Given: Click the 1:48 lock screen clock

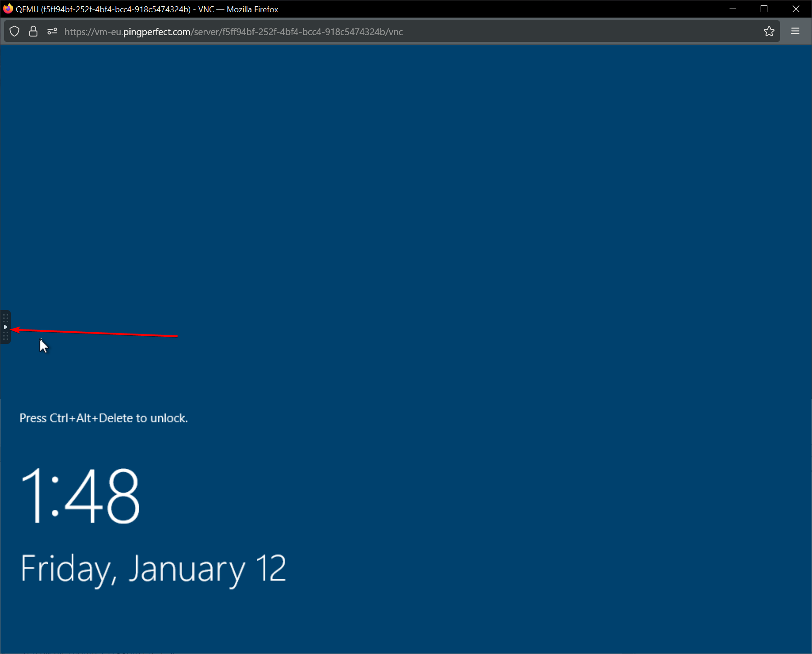Looking at the screenshot, I should pos(80,496).
